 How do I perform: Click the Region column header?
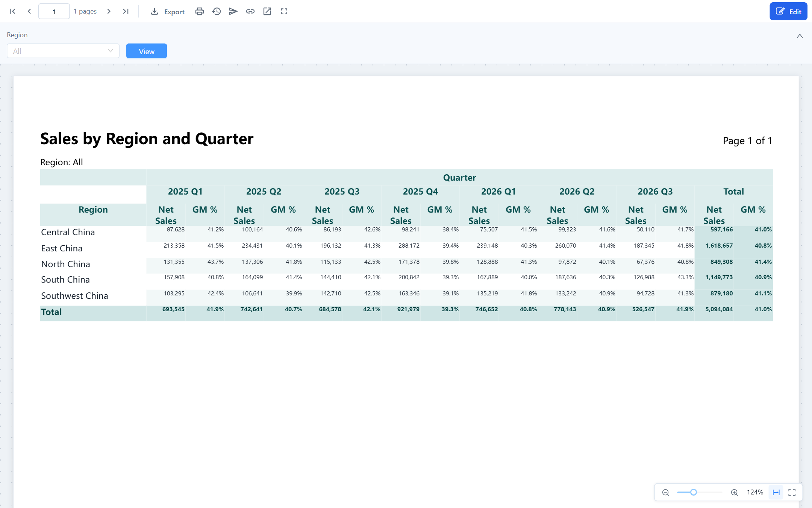pos(93,210)
